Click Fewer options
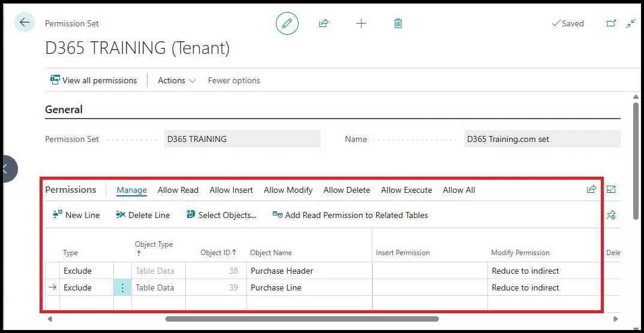The width and height of the screenshot is (644, 333). click(x=234, y=80)
